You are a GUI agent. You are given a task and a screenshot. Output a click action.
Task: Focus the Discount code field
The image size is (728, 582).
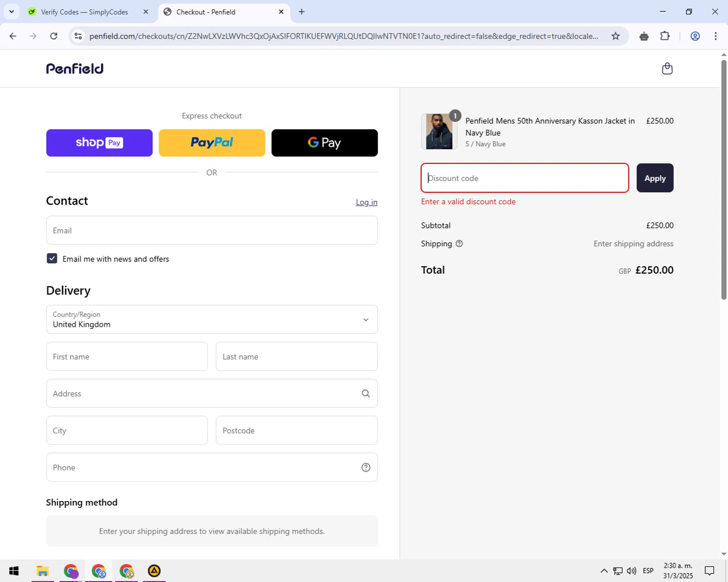click(x=525, y=178)
